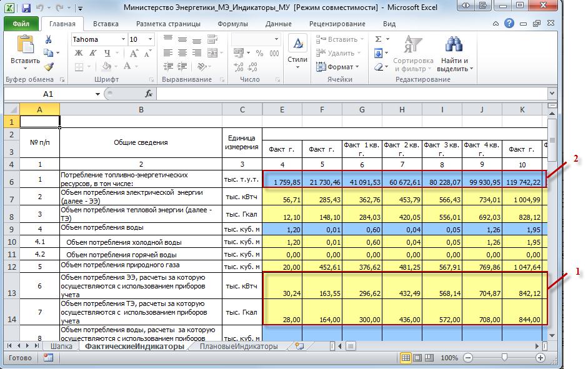The width and height of the screenshot is (588, 369).
Task: Click the Paste (Вставить) clipboard icon
Action: [x=25, y=44]
